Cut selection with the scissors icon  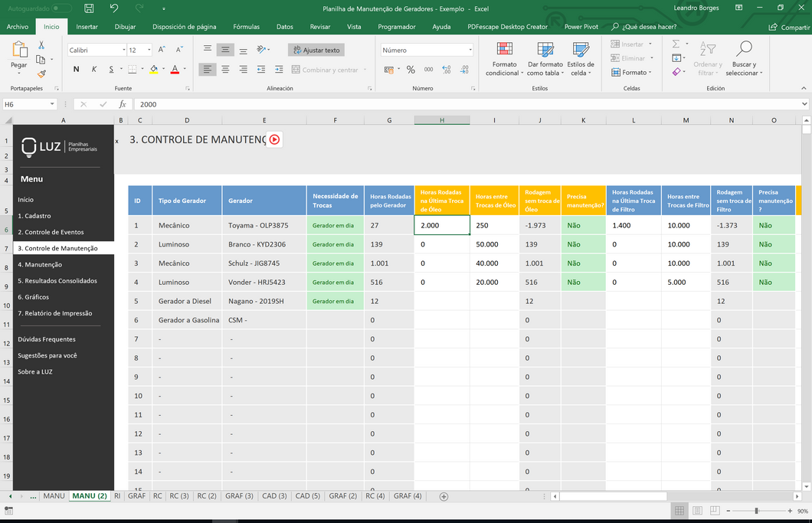[41, 45]
